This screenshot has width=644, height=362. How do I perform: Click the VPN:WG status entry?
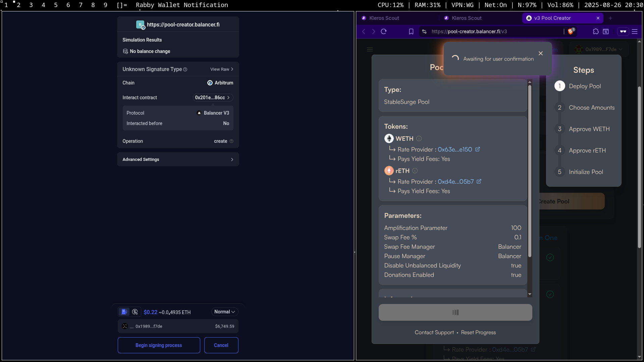pos(463,5)
